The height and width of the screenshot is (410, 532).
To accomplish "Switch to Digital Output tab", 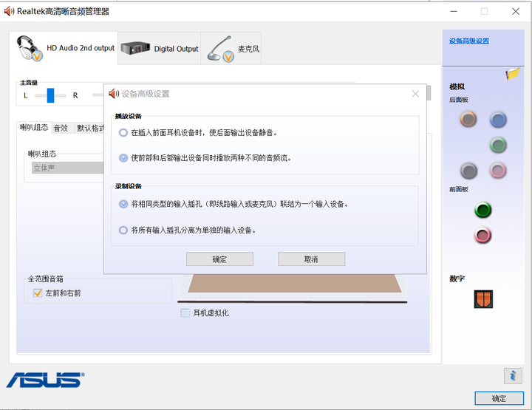I will [159, 49].
